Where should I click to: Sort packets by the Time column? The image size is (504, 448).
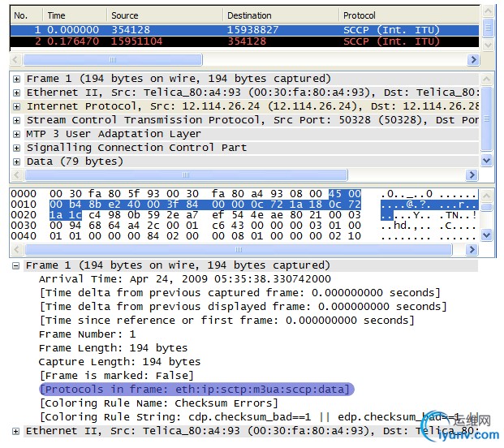click(75, 15)
